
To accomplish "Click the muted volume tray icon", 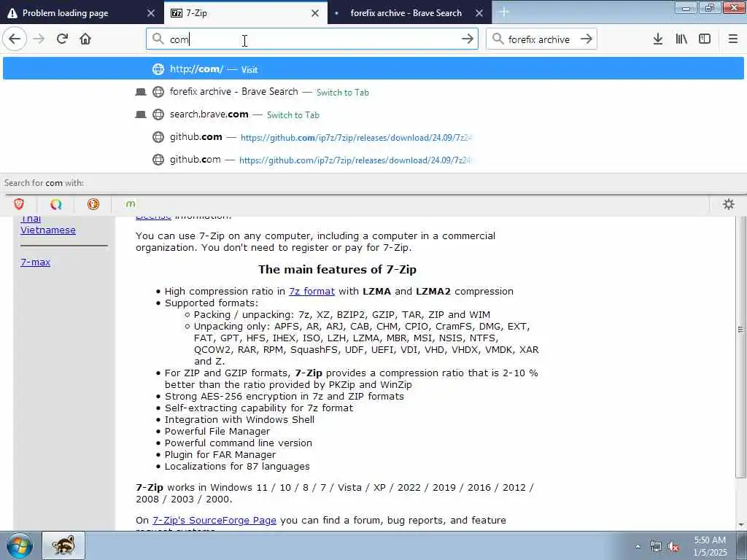I will coord(673,547).
